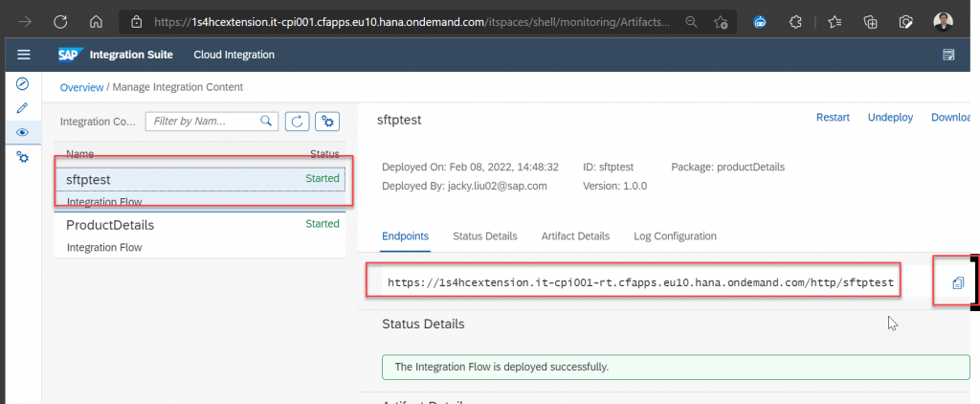Open browser zoom magnifier in address bar
Image resolution: width=980 pixels, height=404 pixels.
coord(691,22)
